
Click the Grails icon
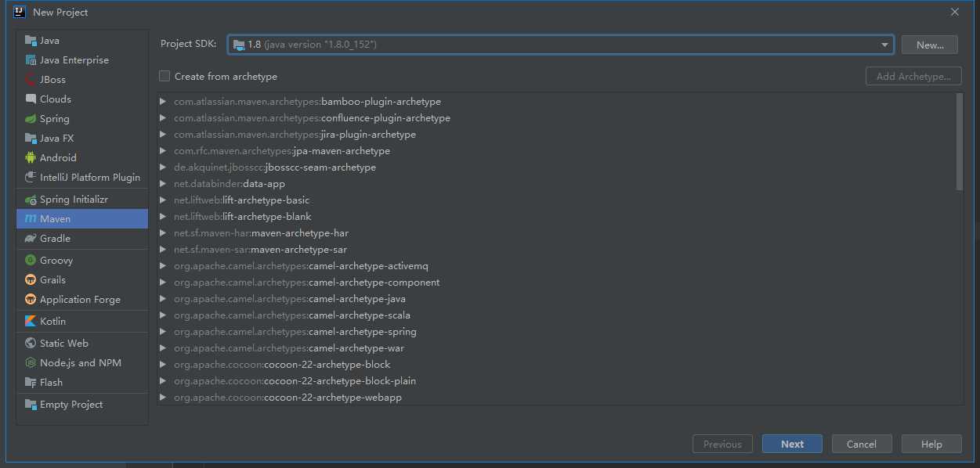(x=31, y=280)
